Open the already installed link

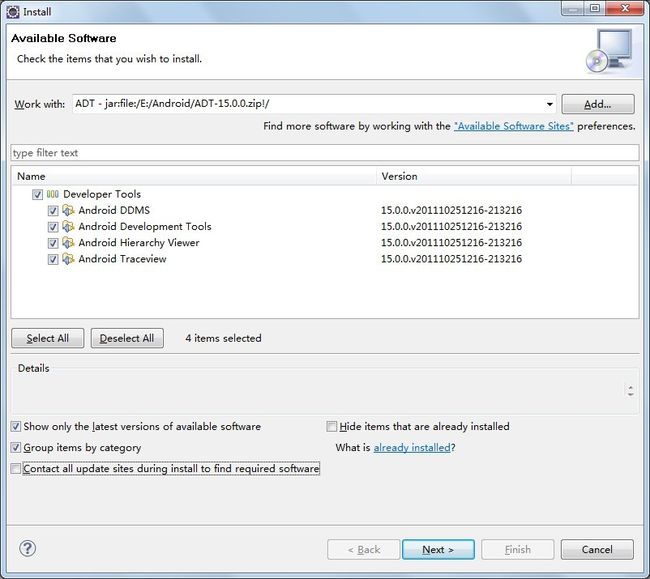412,448
